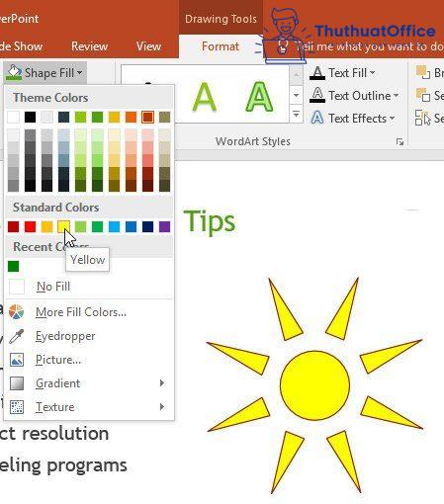444x504 pixels.
Task: Pick the green recent color swatch
Action: pyautogui.click(x=13, y=266)
